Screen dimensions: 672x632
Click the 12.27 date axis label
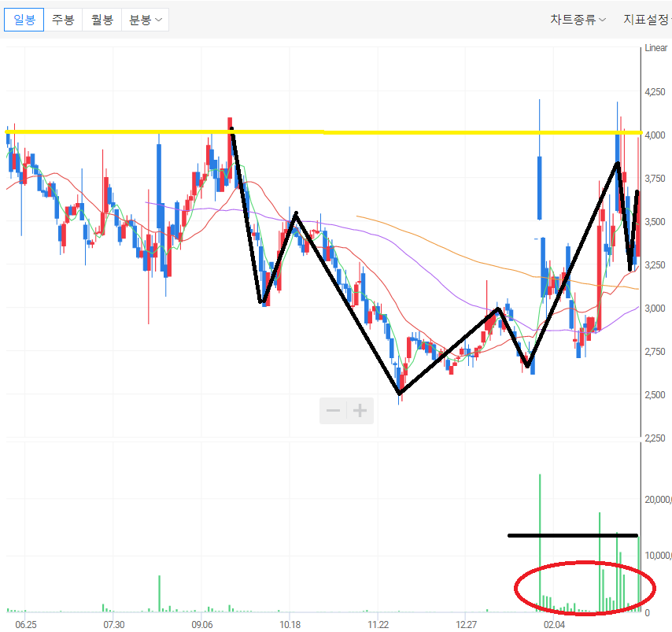coord(467,625)
